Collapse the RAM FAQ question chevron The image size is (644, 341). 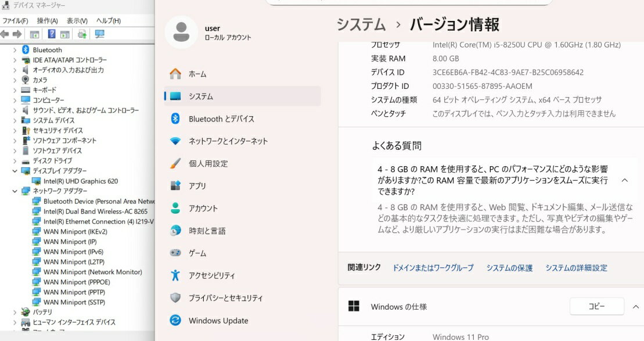coord(625,180)
